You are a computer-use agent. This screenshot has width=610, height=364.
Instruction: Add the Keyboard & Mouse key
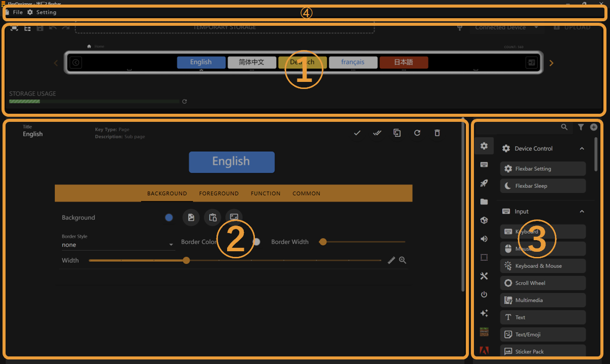[x=543, y=266]
